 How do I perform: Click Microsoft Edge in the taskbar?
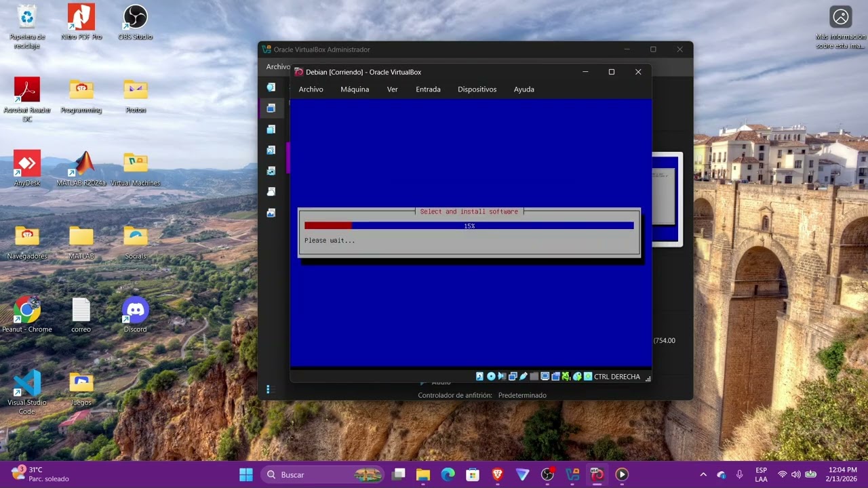tap(448, 474)
